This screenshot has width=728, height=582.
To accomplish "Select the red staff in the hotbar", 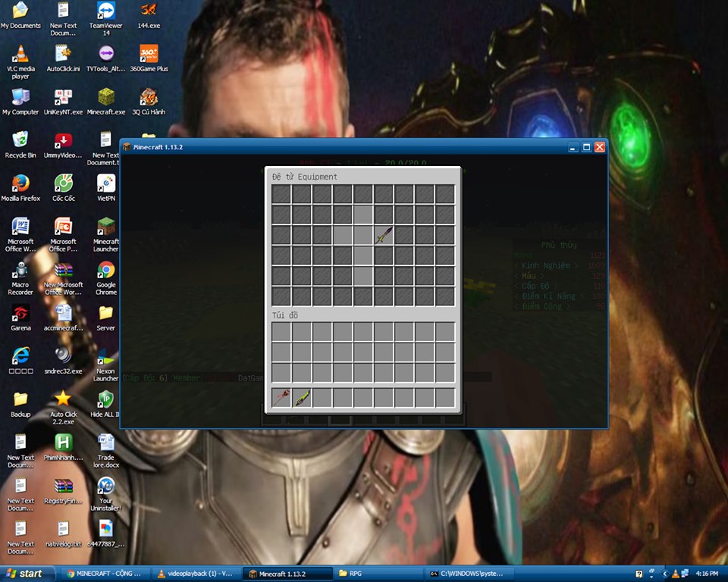I will point(281,398).
